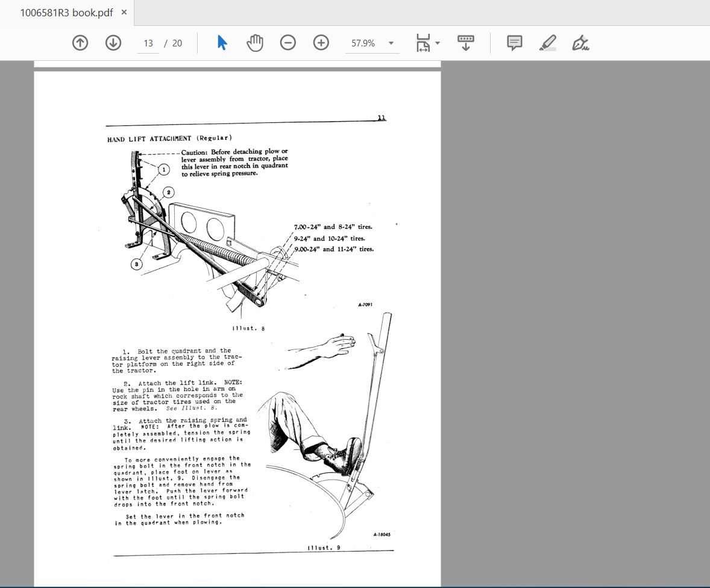Activate the selection arrow tool
The height and width of the screenshot is (588, 710).
coord(222,43)
